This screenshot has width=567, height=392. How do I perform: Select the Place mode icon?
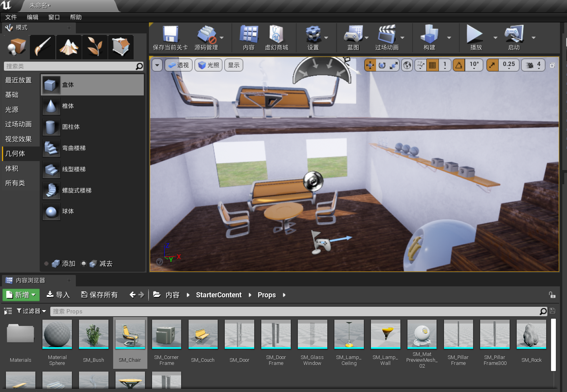click(x=16, y=47)
